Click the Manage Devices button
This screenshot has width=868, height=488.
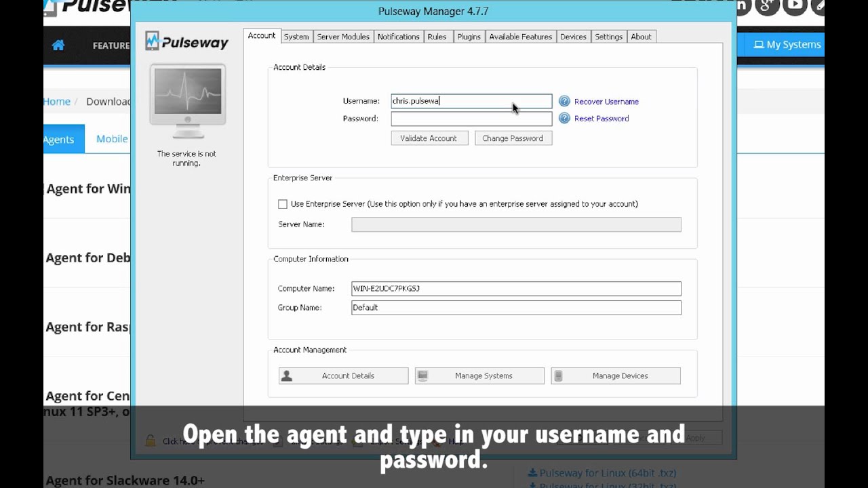coord(616,375)
